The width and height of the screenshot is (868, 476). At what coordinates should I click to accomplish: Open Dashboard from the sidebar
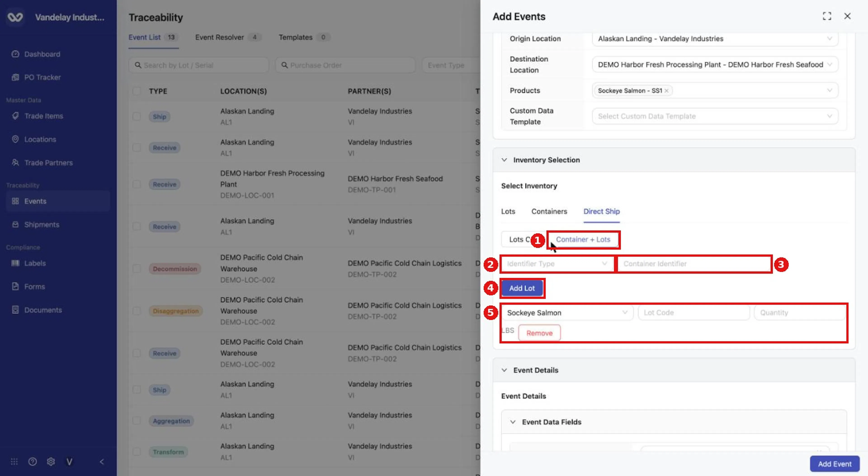coord(42,54)
